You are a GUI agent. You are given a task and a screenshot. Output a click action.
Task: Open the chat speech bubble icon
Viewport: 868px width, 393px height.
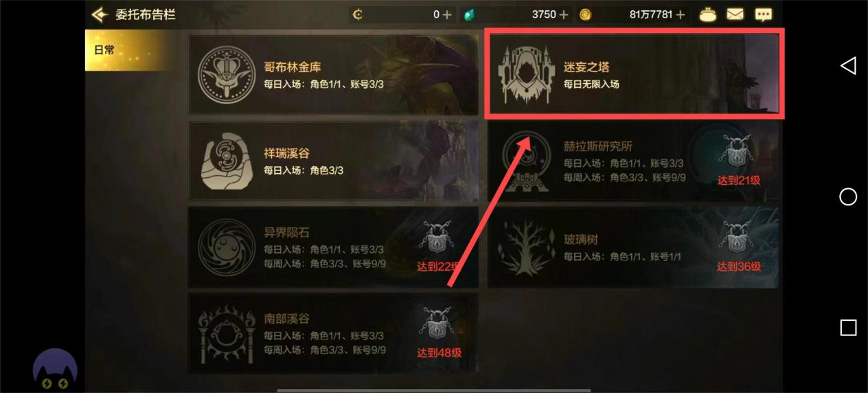[763, 14]
